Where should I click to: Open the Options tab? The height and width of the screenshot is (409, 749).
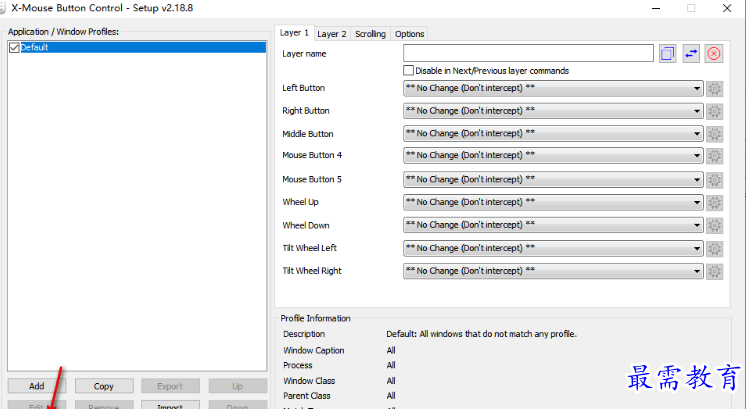(x=409, y=34)
